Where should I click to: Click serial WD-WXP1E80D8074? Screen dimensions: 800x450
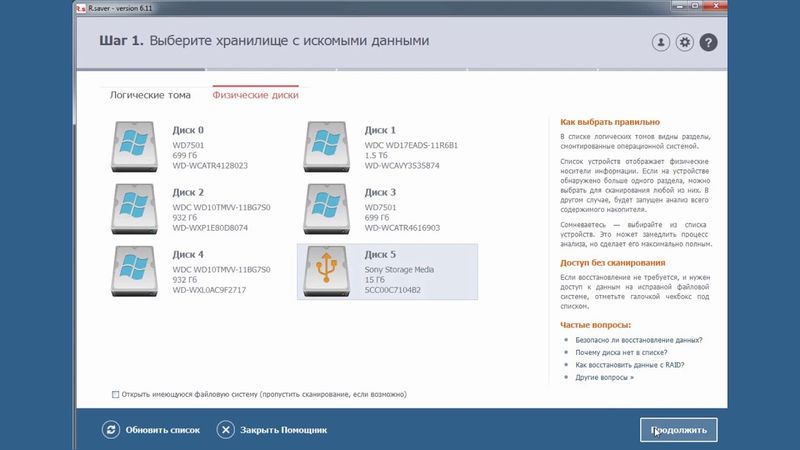210,228
